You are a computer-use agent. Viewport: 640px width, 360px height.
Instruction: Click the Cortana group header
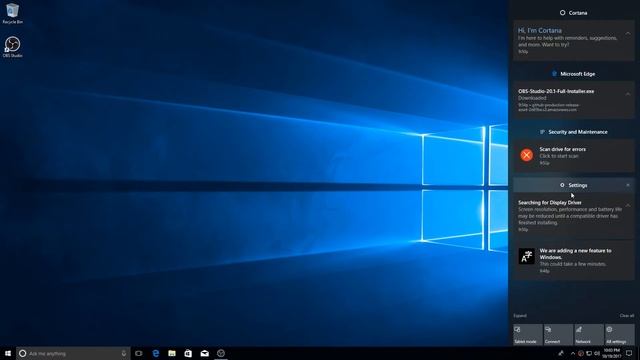tap(573, 13)
